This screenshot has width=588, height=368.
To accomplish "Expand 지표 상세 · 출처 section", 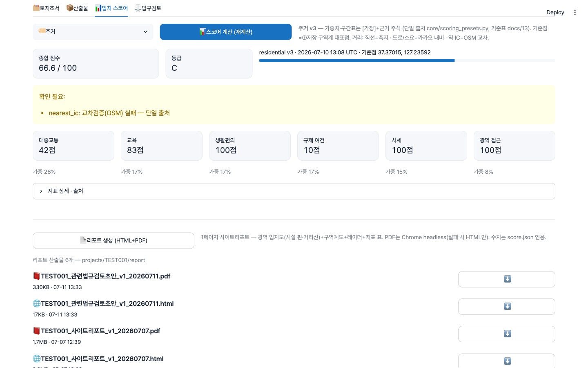I will click(x=294, y=191).
